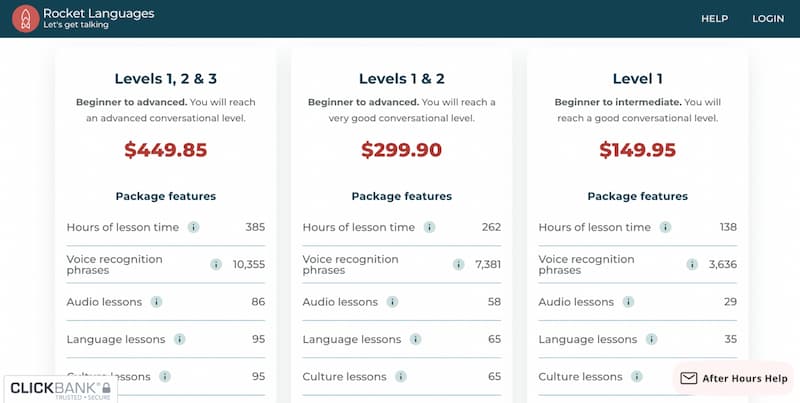This screenshot has width=800, height=403.
Task: Click info icon beside Culture lessons in Level 1
Action: tap(637, 376)
